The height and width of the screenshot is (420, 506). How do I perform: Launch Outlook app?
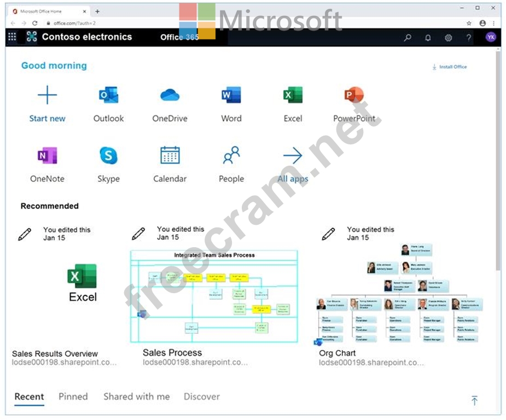click(108, 95)
